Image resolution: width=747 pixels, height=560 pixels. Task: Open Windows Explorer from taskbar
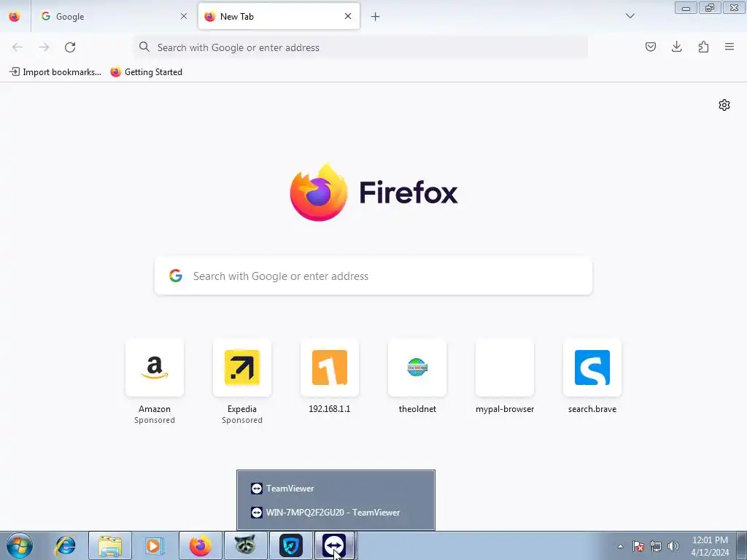point(110,545)
